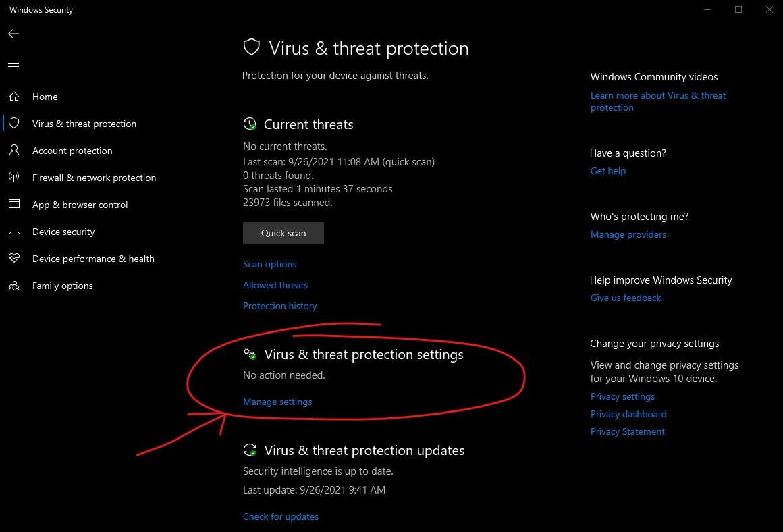Viewport: 783px width, 532px height.
Task: Open Manage providers link
Action: (628, 235)
